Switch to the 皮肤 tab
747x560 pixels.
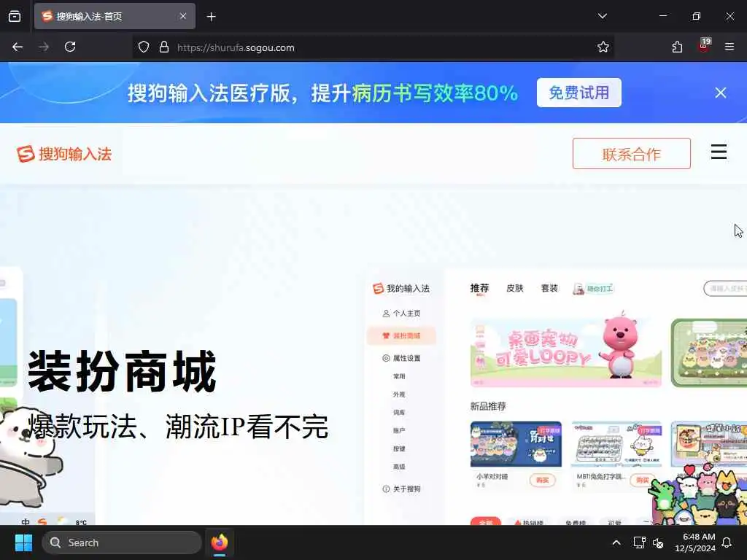515,288
